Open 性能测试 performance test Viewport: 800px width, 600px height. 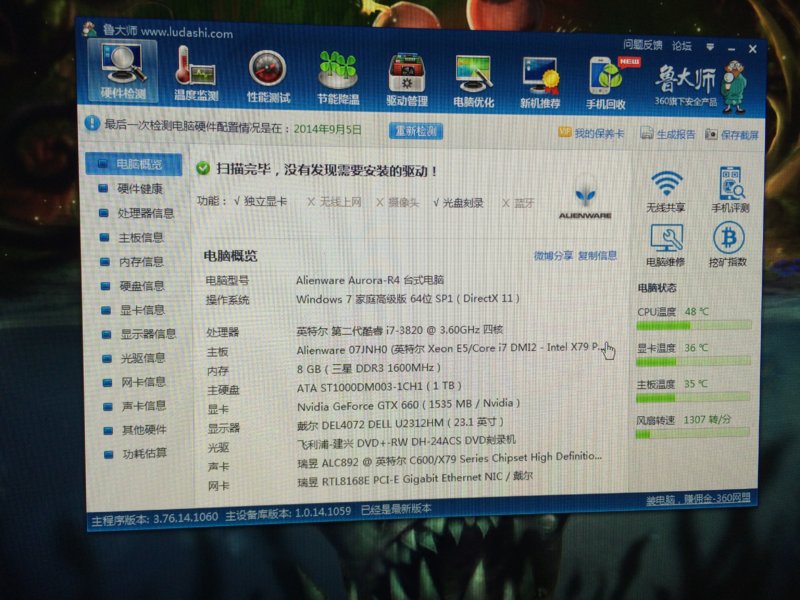[x=268, y=76]
